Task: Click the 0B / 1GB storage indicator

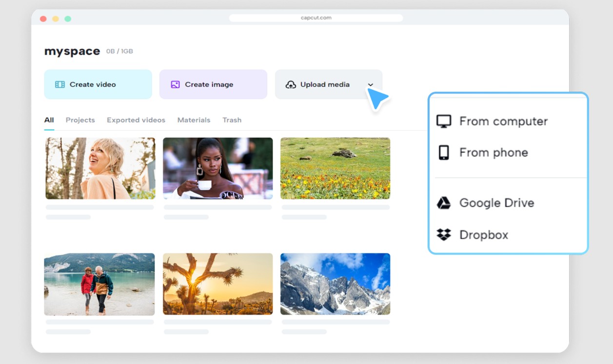Action: 119,51
